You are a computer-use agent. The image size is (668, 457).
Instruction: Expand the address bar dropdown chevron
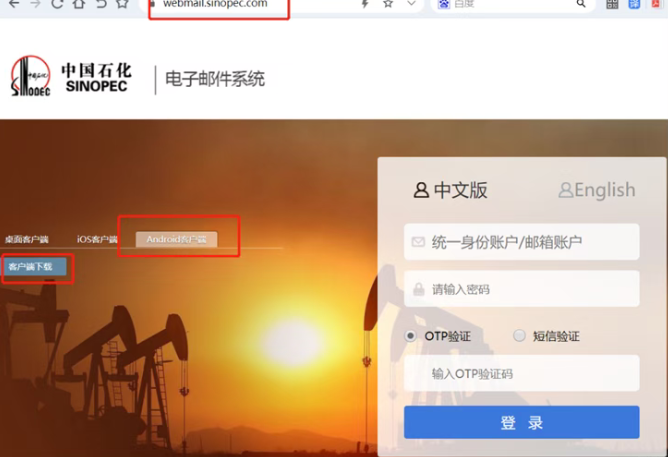(x=411, y=4)
